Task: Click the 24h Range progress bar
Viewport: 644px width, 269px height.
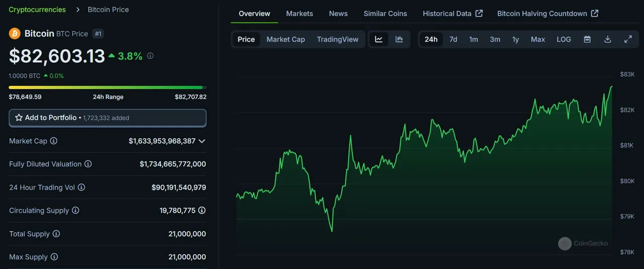Action: click(108, 87)
